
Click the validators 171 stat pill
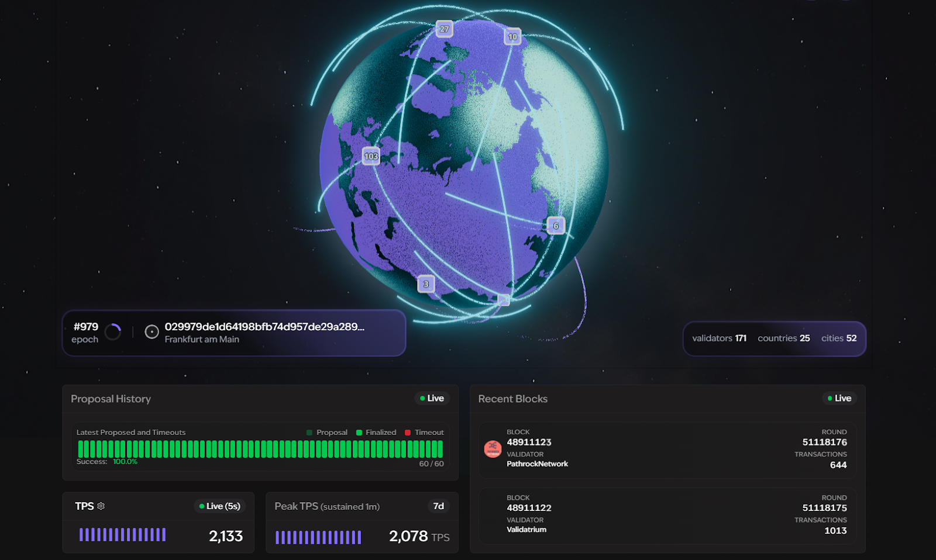(x=719, y=338)
